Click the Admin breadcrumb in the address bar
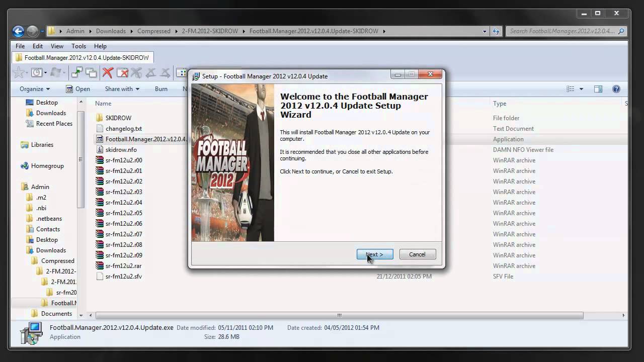 click(x=75, y=31)
